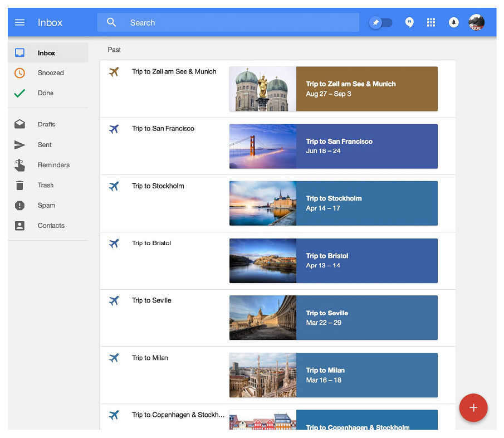Open Trip to Bristol row title
The height and width of the screenshot is (438, 504).
coord(151,243)
